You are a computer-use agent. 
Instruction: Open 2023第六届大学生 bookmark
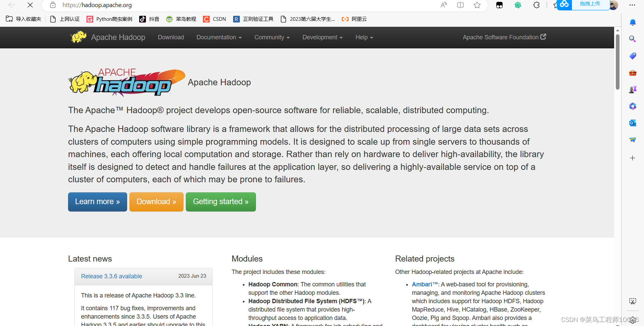pos(308,19)
